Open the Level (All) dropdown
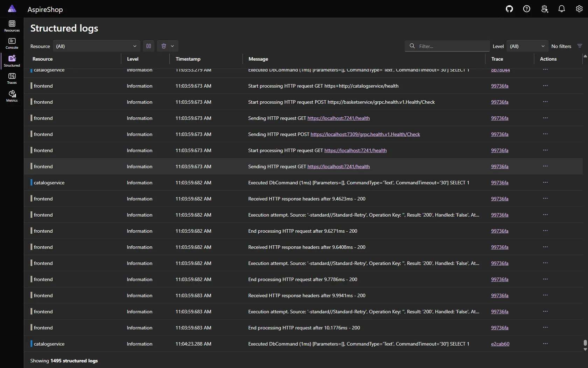 pos(527,46)
